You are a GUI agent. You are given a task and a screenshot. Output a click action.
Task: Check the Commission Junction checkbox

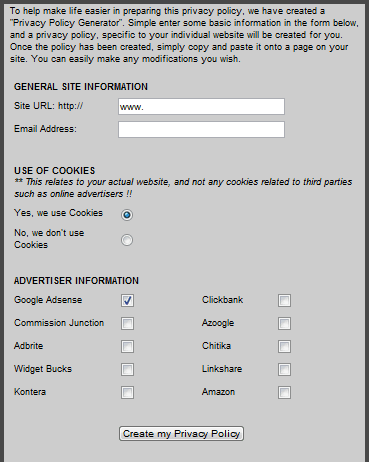(127, 323)
